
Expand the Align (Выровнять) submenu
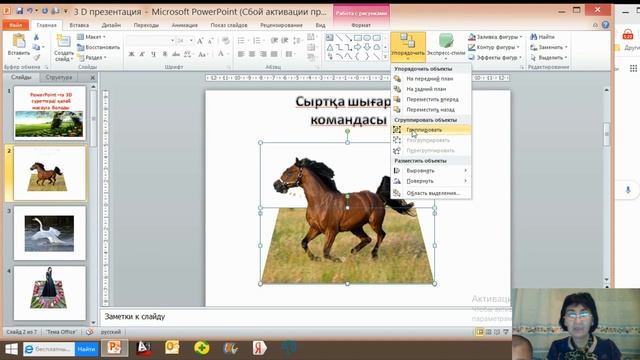tap(431, 171)
